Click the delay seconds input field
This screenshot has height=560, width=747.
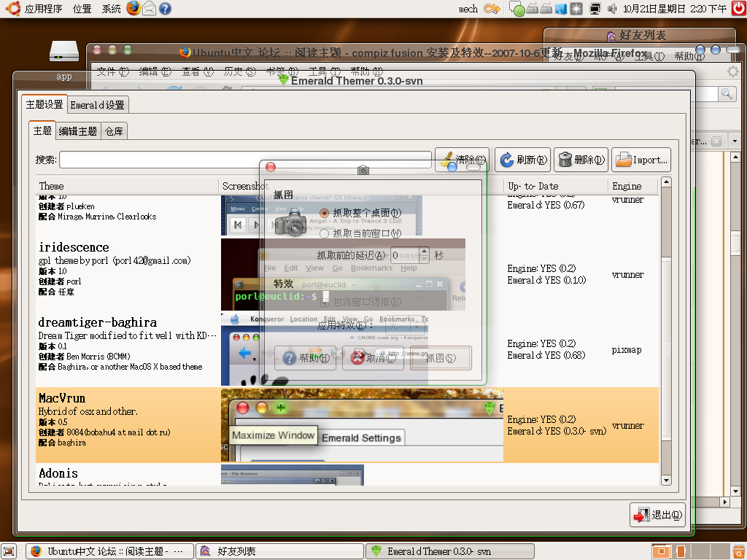coord(405,255)
